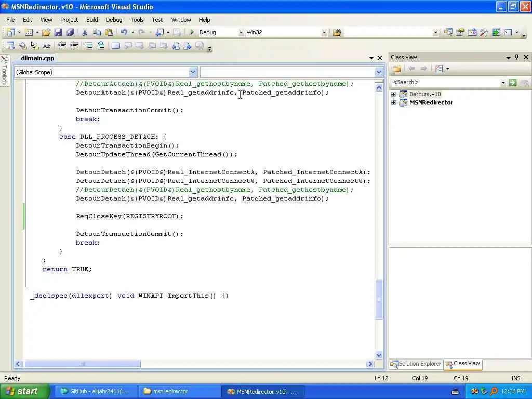Click Display Object Member List icon
Image resolution: width=532 pixels, height=399 pixels.
pyautogui.click(x=11, y=46)
